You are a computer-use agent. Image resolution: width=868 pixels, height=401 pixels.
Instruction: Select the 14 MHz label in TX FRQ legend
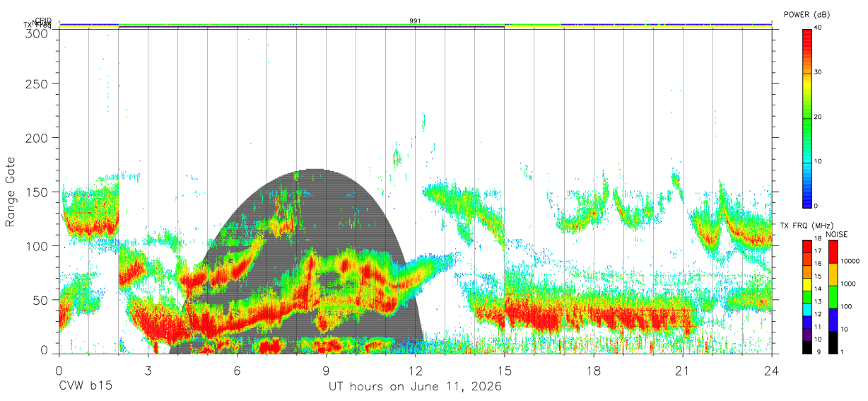(x=819, y=290)
